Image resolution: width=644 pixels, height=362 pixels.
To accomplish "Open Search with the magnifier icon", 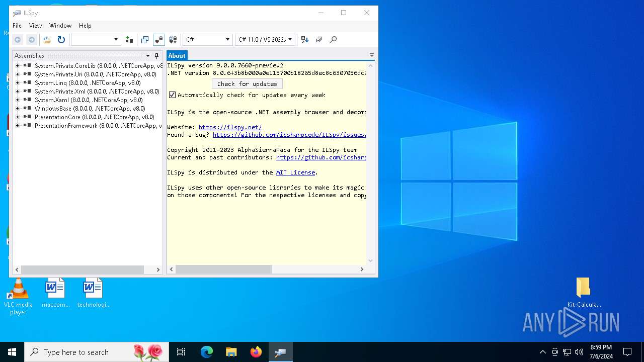I will point(333,40).
